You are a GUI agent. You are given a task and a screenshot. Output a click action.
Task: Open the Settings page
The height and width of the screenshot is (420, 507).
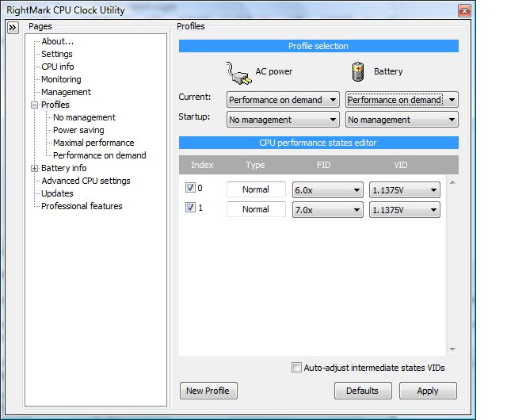[x=57, y=54]
